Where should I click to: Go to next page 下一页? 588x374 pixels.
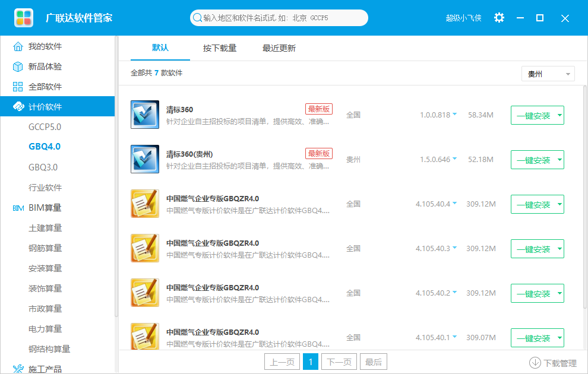tap(339, 362)
